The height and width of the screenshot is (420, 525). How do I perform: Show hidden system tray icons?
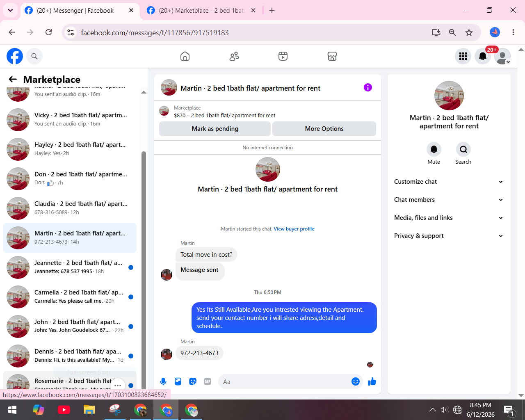point(432,410)
